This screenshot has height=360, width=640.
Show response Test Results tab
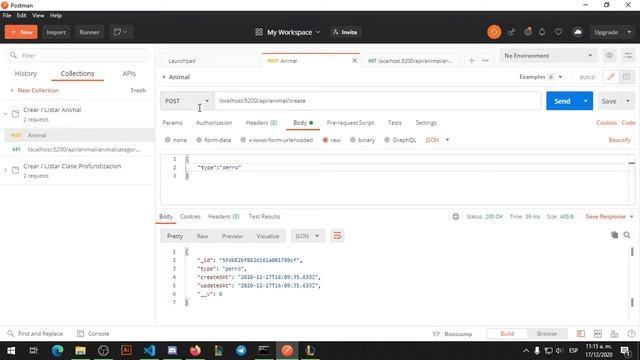pyautogui.click(x=264, y=216)
